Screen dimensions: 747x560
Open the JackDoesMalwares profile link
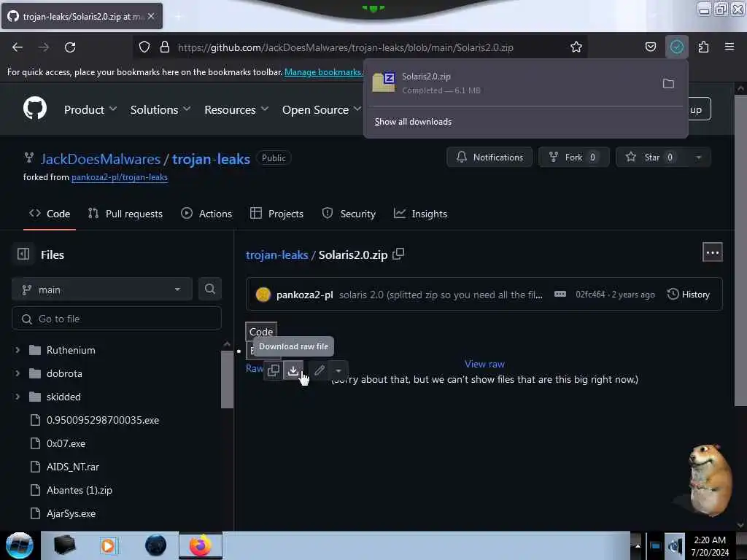pos(101,159)
